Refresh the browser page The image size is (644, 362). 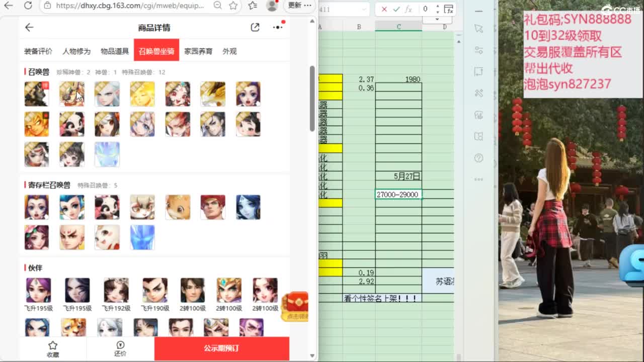28,6
